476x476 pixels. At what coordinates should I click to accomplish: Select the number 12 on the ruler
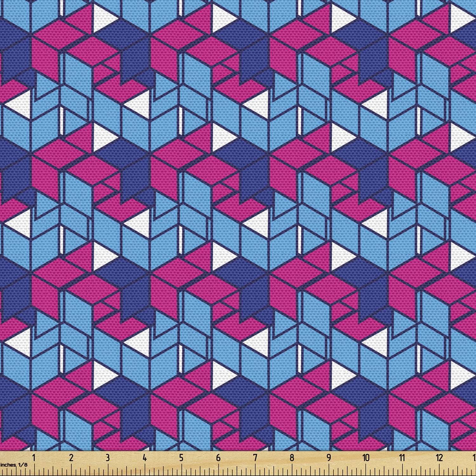(439, 458)
